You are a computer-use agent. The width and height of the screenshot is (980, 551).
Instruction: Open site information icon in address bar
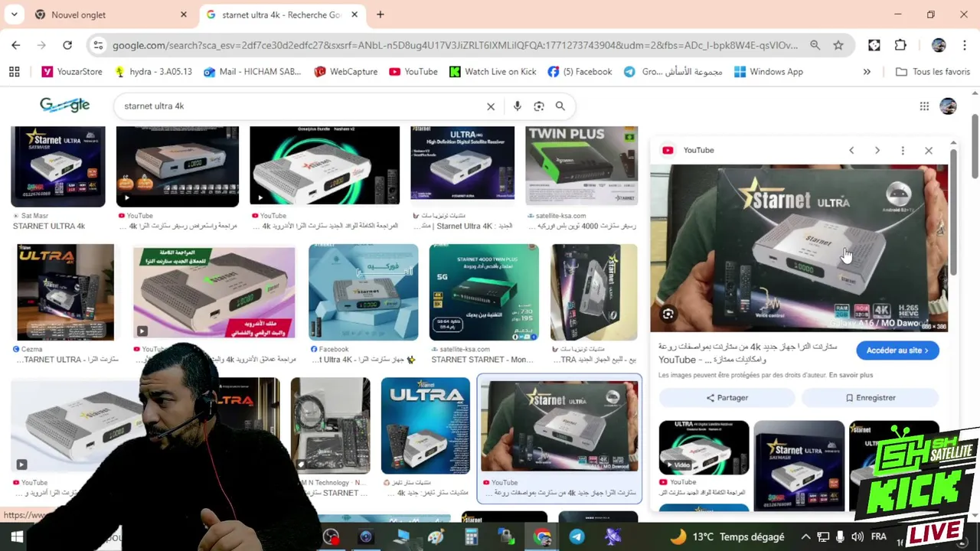[98, 46]
